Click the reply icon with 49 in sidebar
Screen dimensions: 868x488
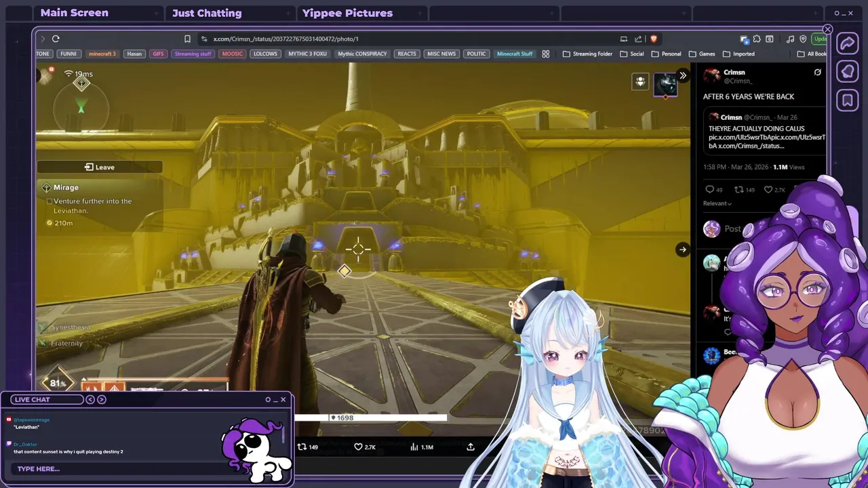pos(710,190)
